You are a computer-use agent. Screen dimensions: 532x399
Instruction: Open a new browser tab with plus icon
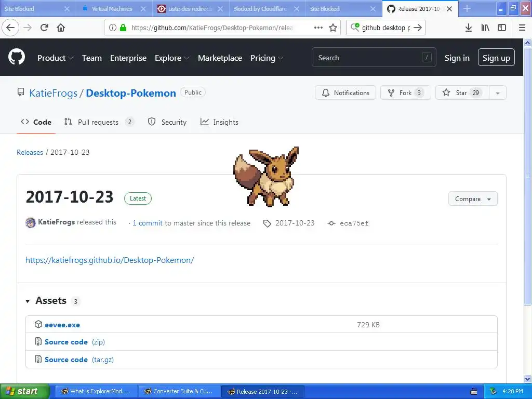pos(467,8)
